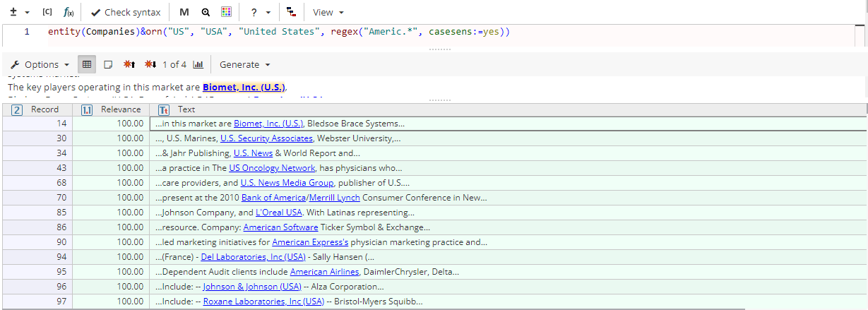The height and width of the screenshot is (310, 868).
Task: Click the [C] concept insert icon
Action: pos(47,12)
